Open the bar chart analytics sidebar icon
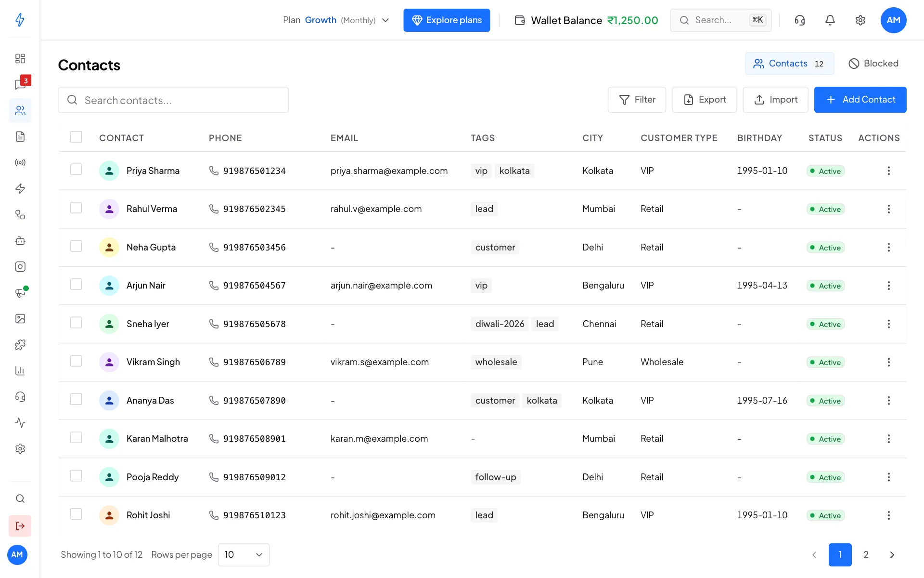The height and width of the screenshot is (578, 924). click(x=20, y=370)
